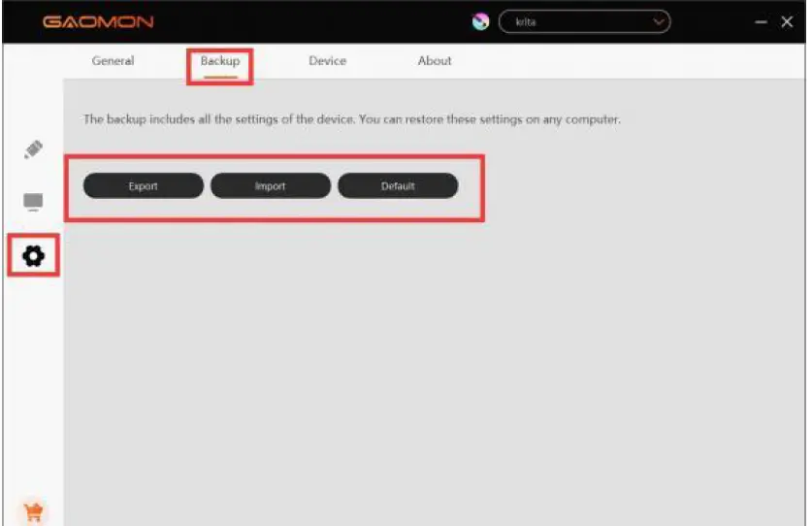Click the Export button
Image resolution: width=812 pixels, height=526 pixels.
(x=144, y=185)
